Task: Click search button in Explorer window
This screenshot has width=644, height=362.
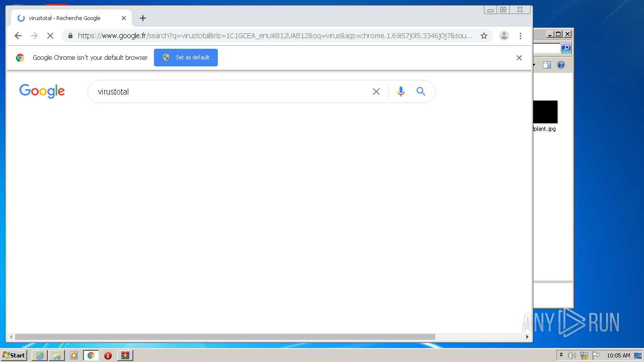Action: [566, 48]
